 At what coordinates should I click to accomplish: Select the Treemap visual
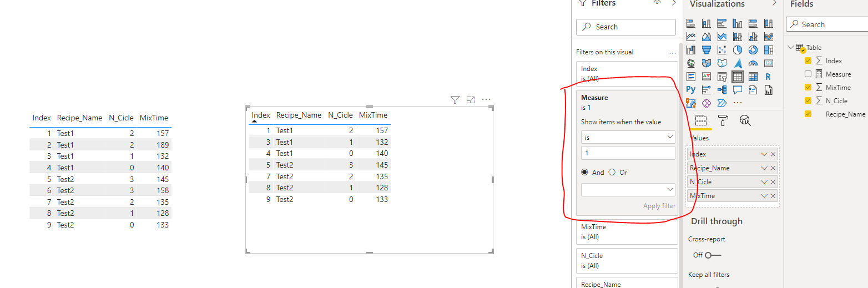[x=769, y=50]
